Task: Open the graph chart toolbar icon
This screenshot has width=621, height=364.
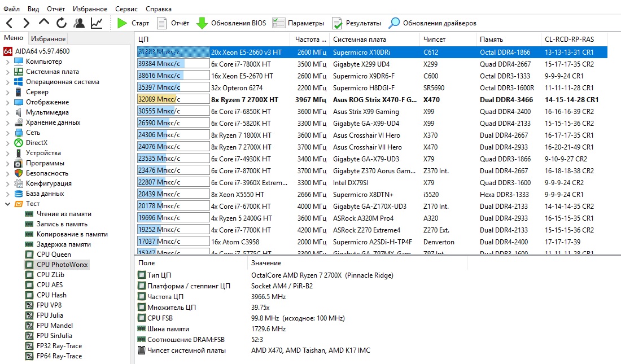Action: [x=96, y=23]
